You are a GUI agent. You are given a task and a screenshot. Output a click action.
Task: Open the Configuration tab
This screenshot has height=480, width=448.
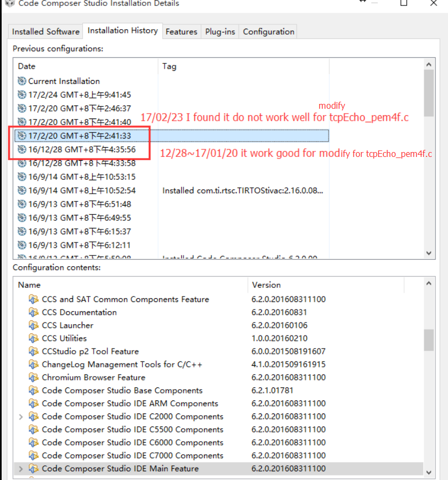pyautogui.click(x=268, y=31)
